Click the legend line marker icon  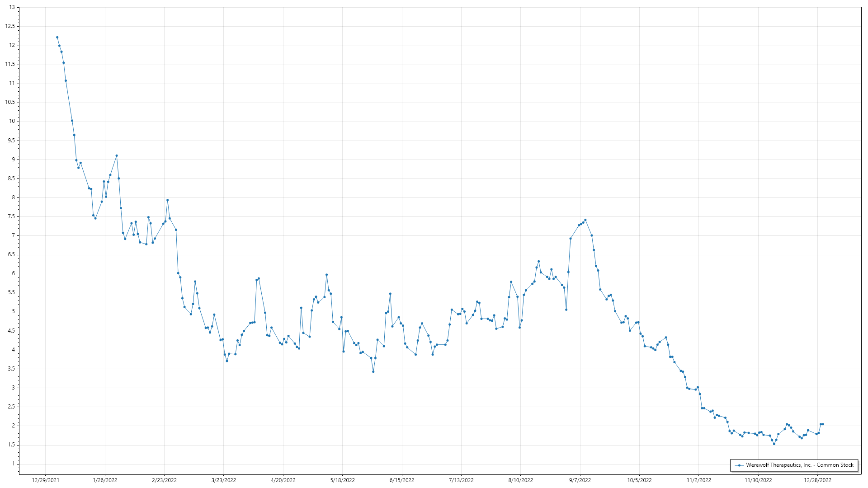tap(739, 465)
